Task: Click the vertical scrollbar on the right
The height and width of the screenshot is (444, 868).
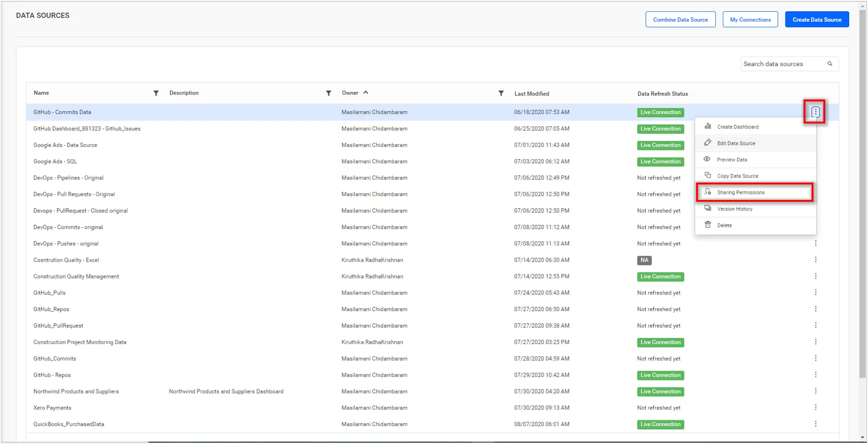Action: coord(863,193)
